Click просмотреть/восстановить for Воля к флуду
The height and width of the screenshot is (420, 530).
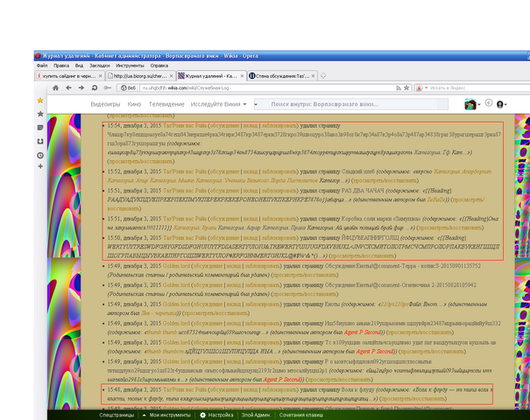413,399
